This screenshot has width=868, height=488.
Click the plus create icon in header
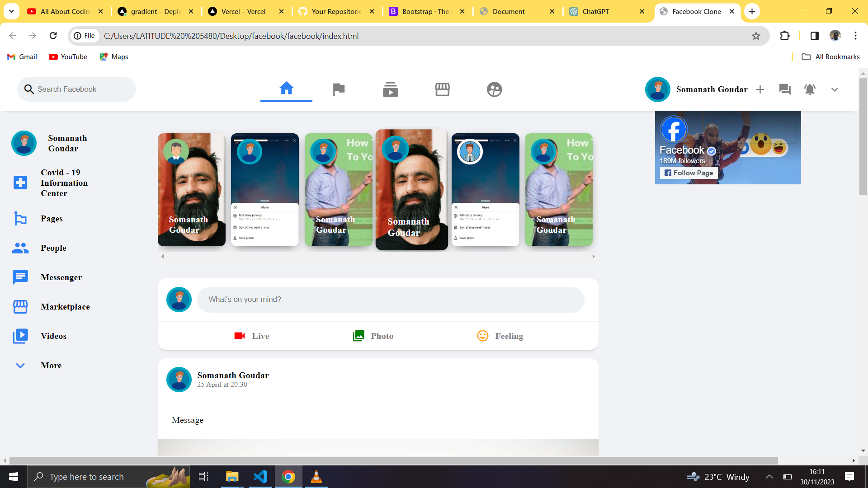click(x=760, y=89)
